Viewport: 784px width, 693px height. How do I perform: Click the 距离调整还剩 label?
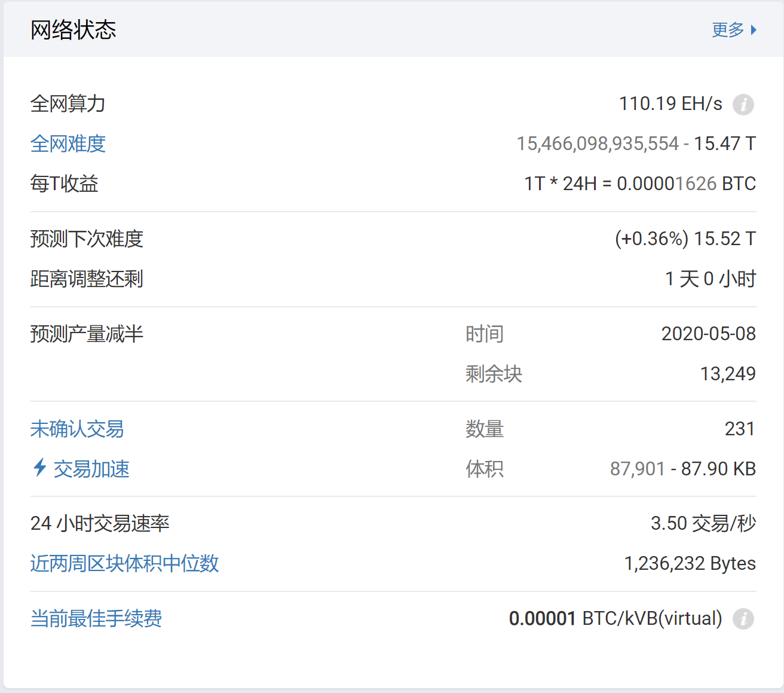click(x=87, y=279)
